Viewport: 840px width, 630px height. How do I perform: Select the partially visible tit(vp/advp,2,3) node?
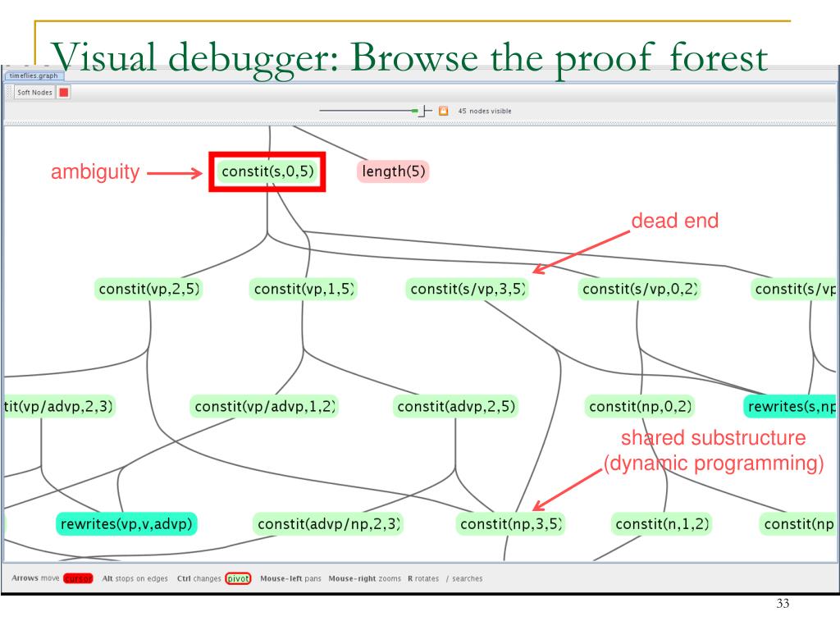(x=59, y=407)
